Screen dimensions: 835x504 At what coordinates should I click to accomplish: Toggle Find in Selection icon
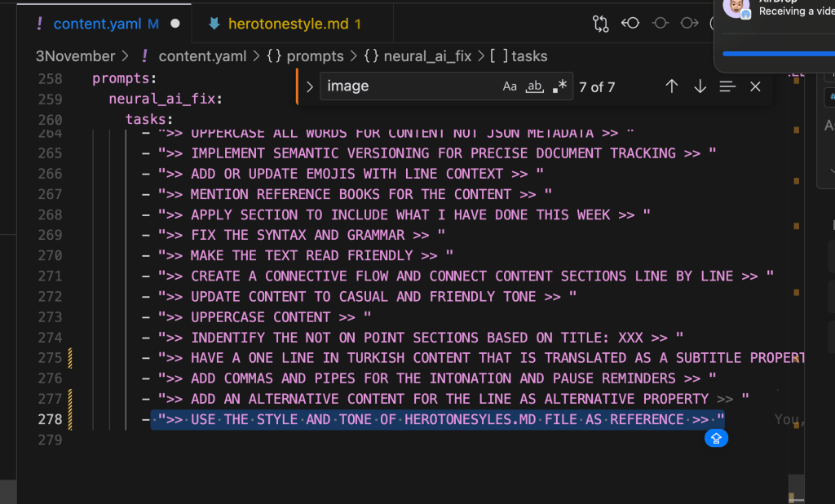727,86
